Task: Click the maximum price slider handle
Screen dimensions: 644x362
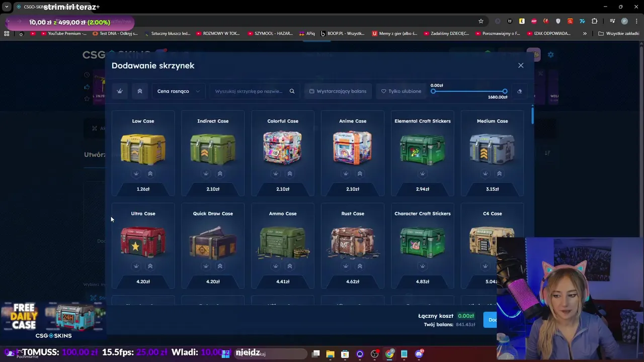Action: coord(505,91)
